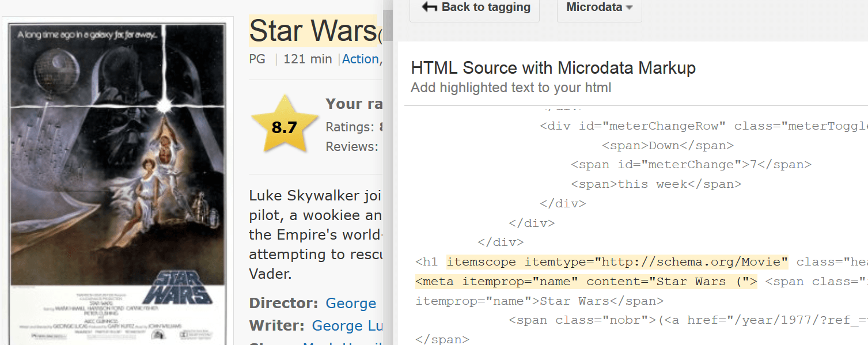The height and width of the screenshot is (345, 868).
Task: Click the itemprop name Star Wars span line
Action: click(539, 301)
